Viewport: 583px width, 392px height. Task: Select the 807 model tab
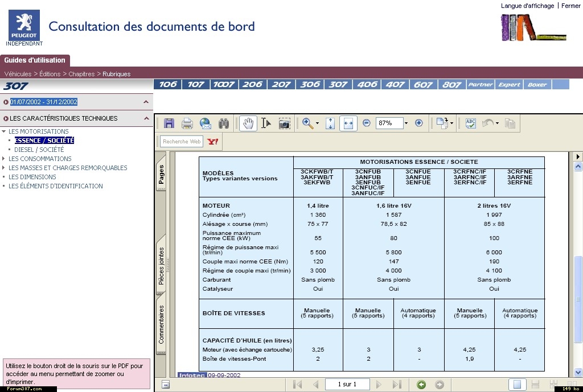tap(451, 84)
